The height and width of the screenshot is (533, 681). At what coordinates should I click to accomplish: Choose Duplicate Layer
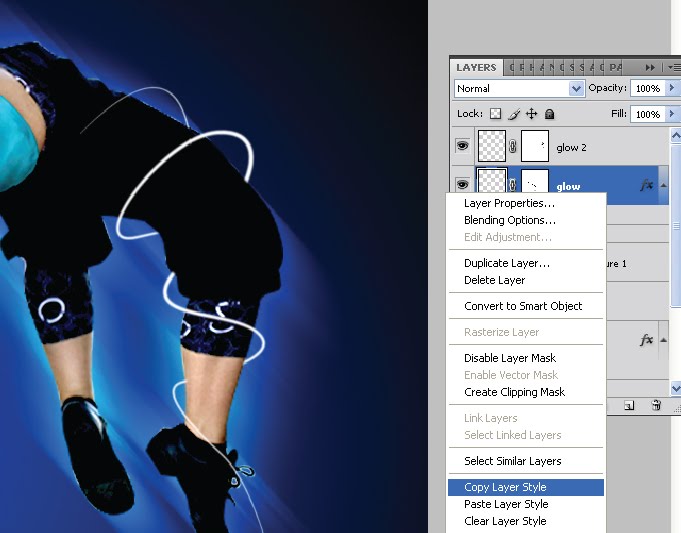pos(526,263)
